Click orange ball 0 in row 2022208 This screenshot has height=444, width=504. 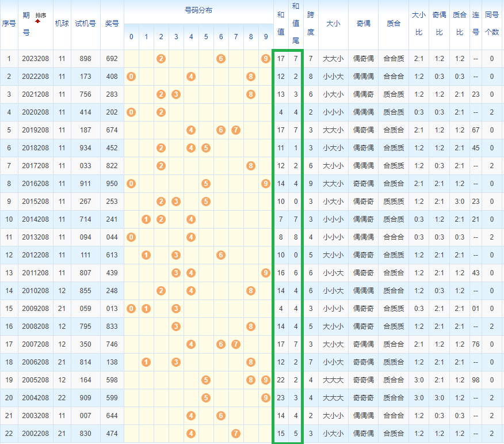pos(131,76)
